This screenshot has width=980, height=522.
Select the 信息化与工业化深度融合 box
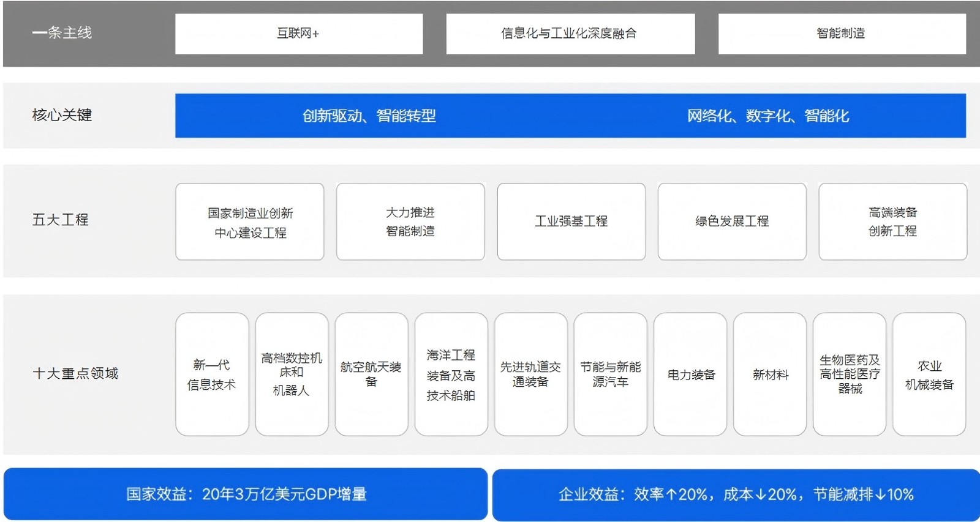click(570, 34)
